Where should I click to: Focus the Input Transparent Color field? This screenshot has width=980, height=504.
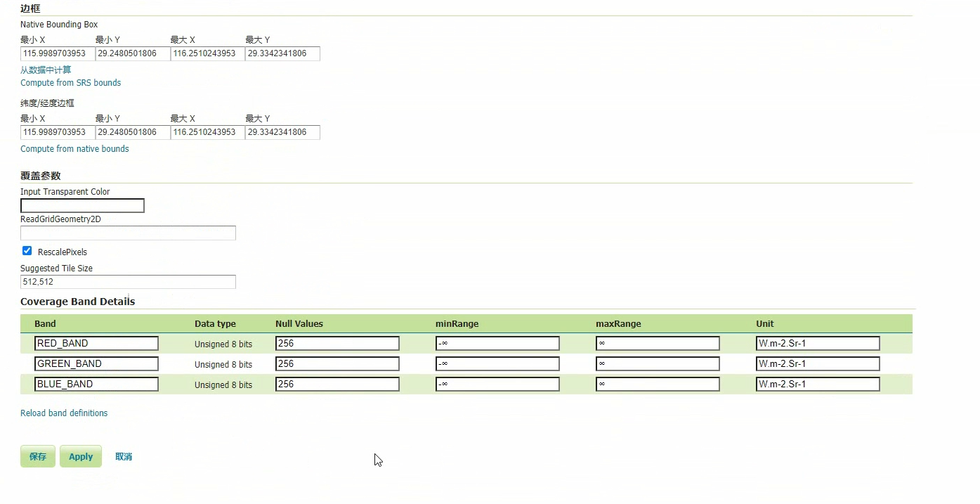tap(82, 205)
